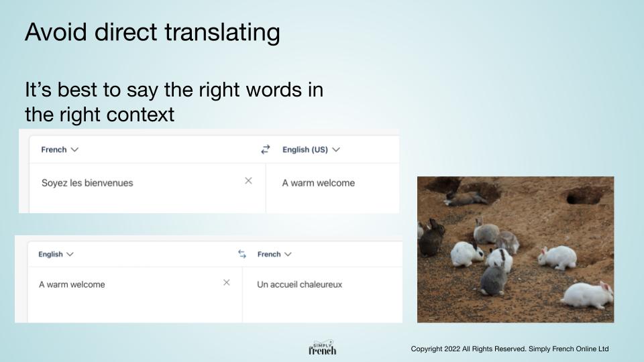
Task: Open the English source language dropdown
Action: click(x=56, y=255)
